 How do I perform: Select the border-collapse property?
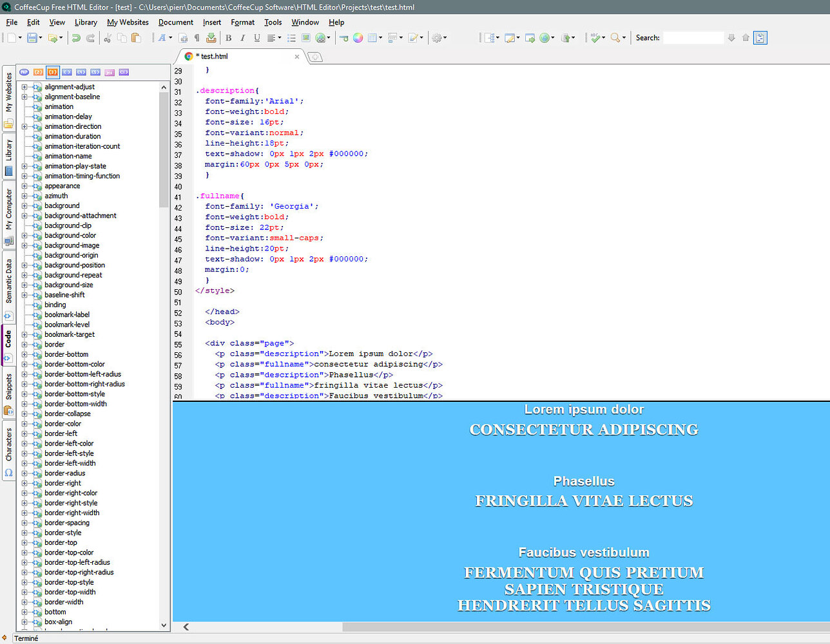(x=68, y=414)
